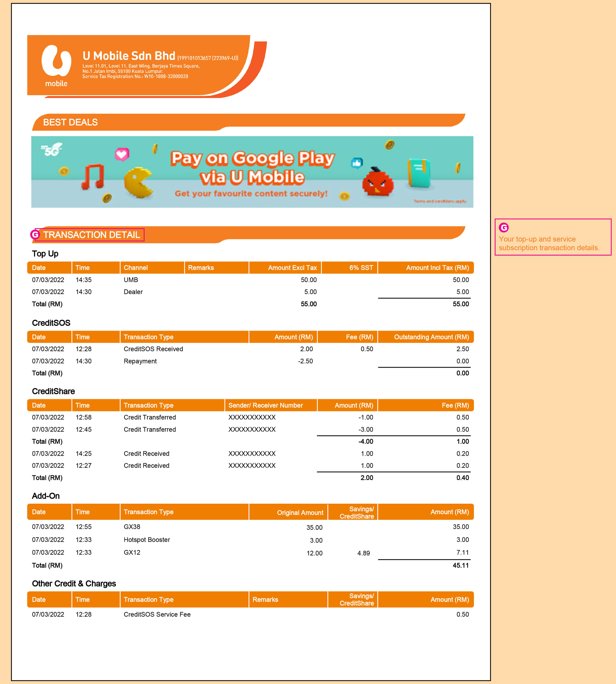This screenshot has height=684, width=616.
Task: Click the Add-On subsection title
Action: tap(46, 496)
